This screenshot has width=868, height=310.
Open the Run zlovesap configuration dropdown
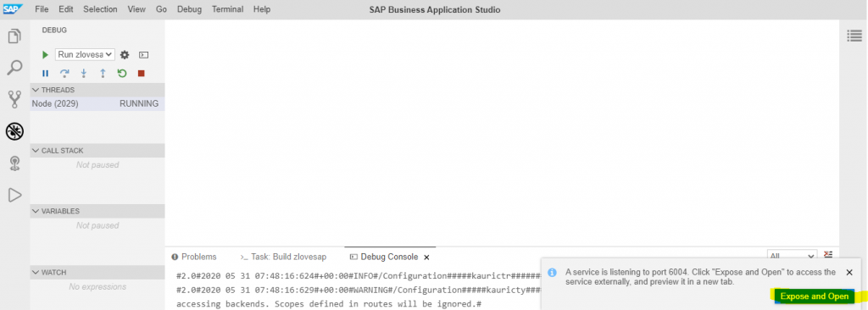click(85, 55)
